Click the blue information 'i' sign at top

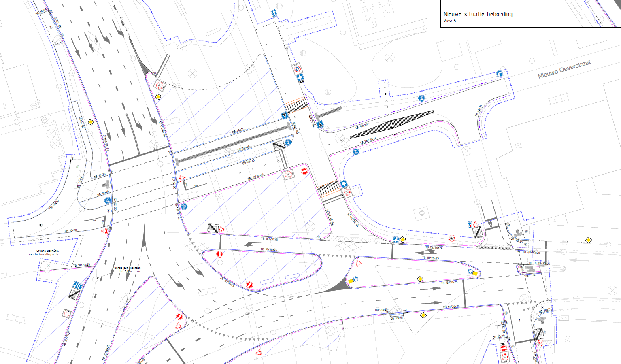pyautogui.click(x=274, y=14)
